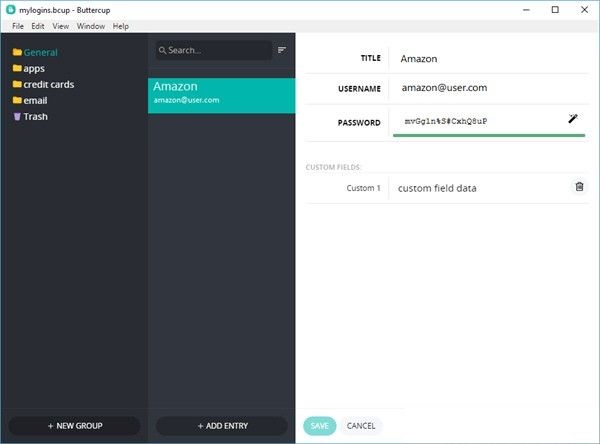
Task: Click the email folder icon
Action: pos(16,101)
